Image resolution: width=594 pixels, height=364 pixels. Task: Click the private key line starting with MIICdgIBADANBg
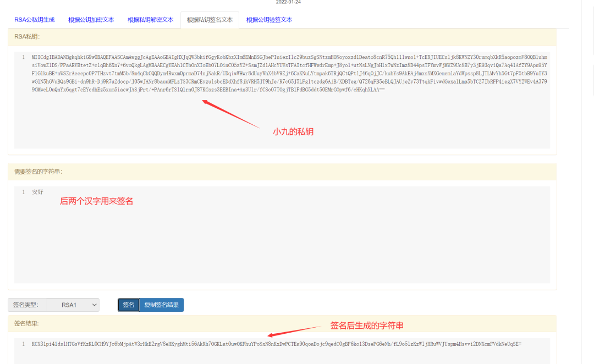pyautogui.click(x=289, y=57)
